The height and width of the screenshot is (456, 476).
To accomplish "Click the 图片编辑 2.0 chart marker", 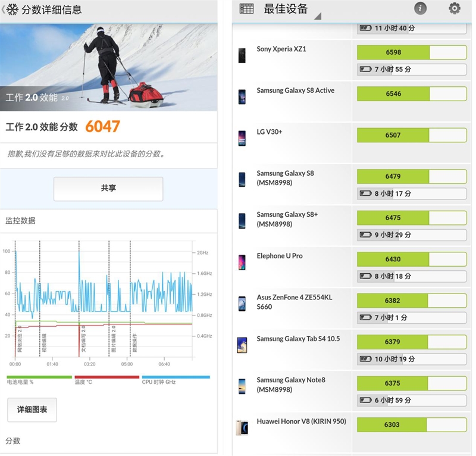I will pyautogui.click(x=113, y=339).
